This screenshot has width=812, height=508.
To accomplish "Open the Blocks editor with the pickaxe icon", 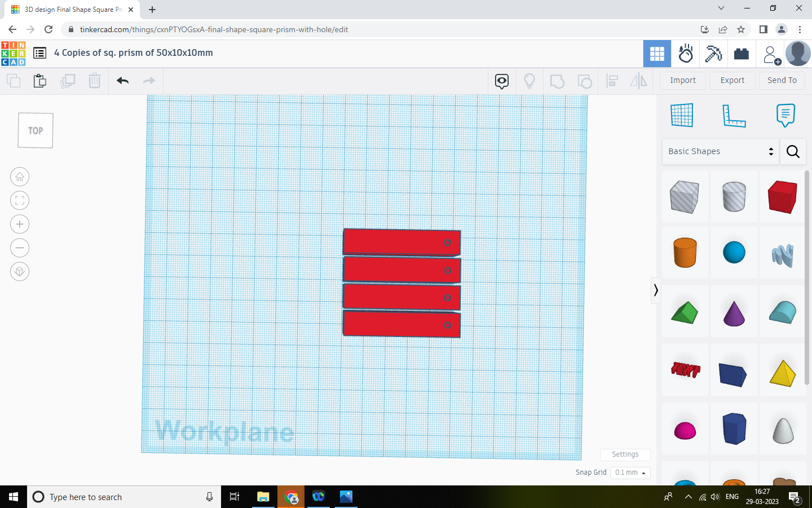I will click(x=713, y=53).
